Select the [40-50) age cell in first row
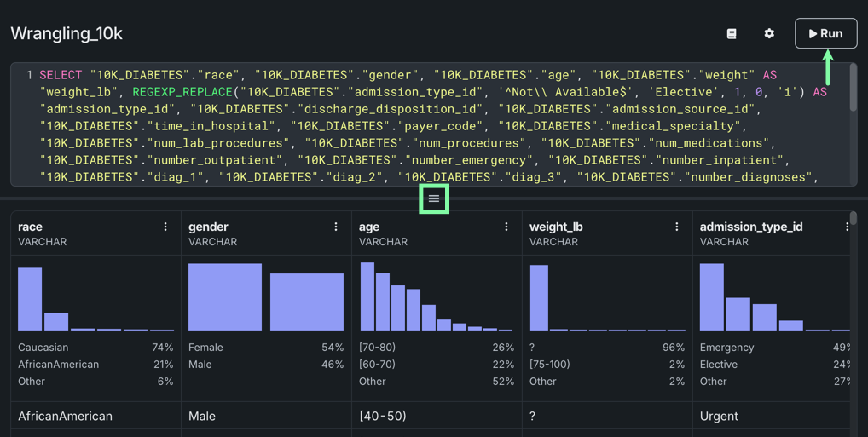 383,417
